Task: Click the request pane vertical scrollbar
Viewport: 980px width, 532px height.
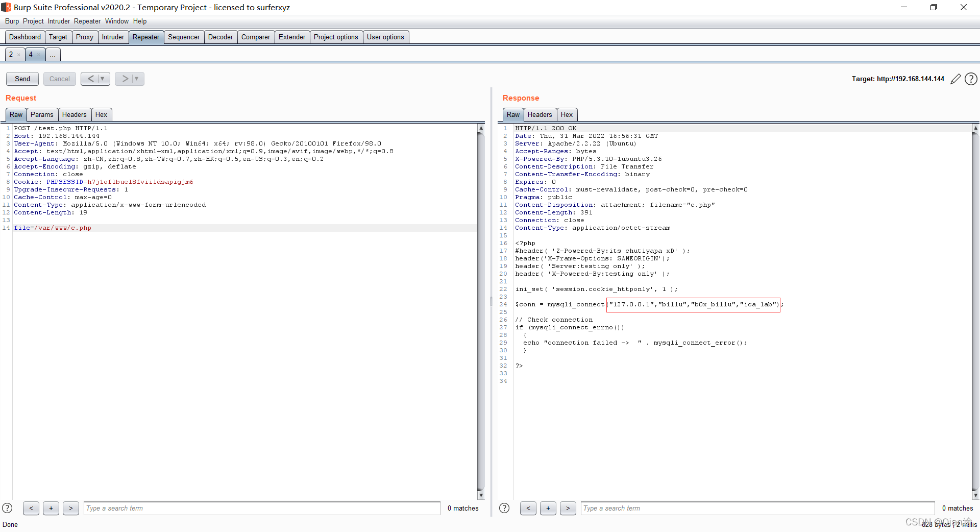Action: coord(481,311)
